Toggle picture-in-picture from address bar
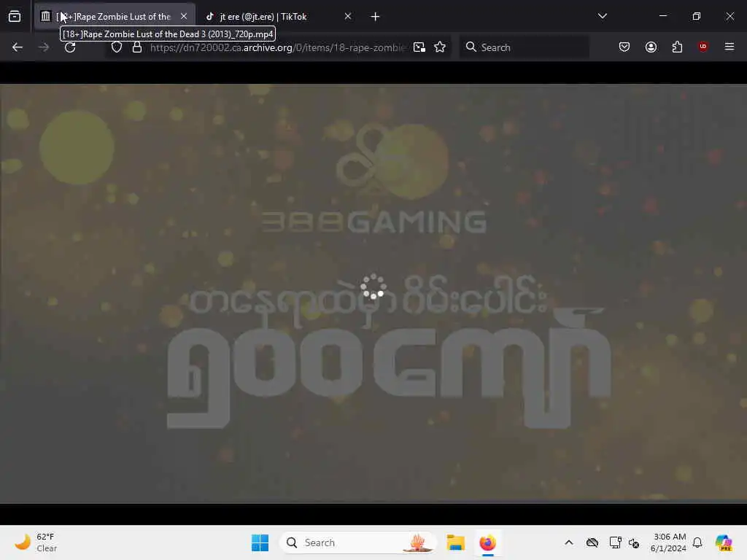The image size is (747, 560). tap(419, 47)
